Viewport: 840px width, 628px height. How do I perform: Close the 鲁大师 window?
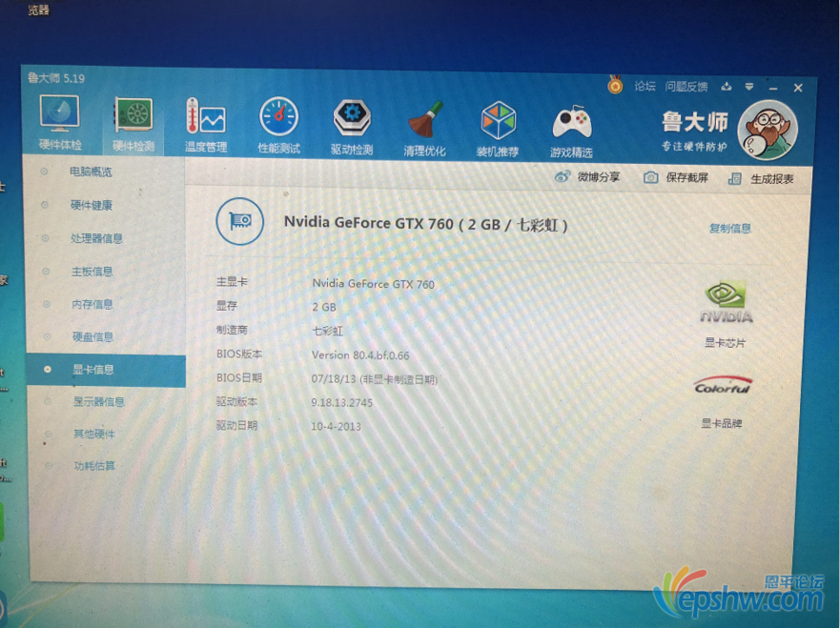coord(798,88)
